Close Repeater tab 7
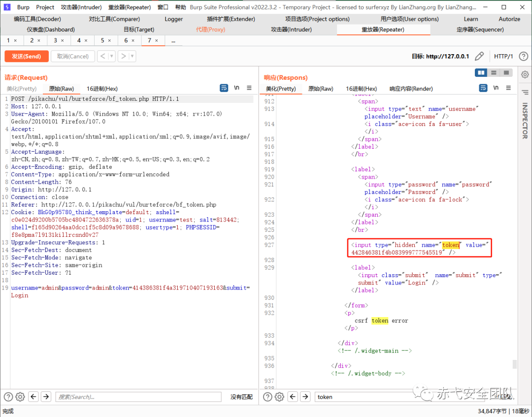This screenshot has width=532, height=417. (157, 40)
